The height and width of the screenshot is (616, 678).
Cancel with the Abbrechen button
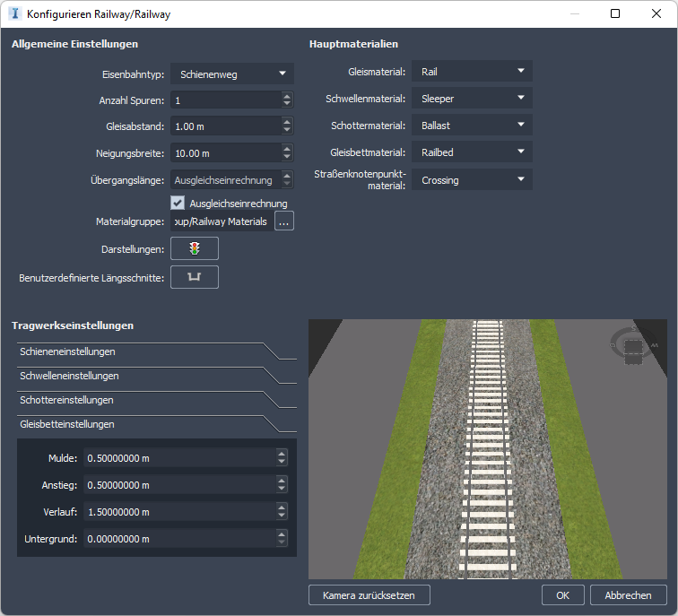pos(628,595)
